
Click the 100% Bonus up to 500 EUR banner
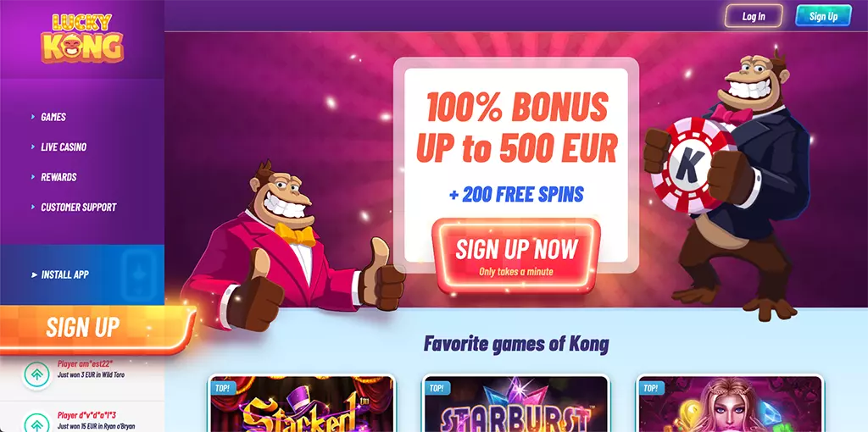tap(516, 127)
